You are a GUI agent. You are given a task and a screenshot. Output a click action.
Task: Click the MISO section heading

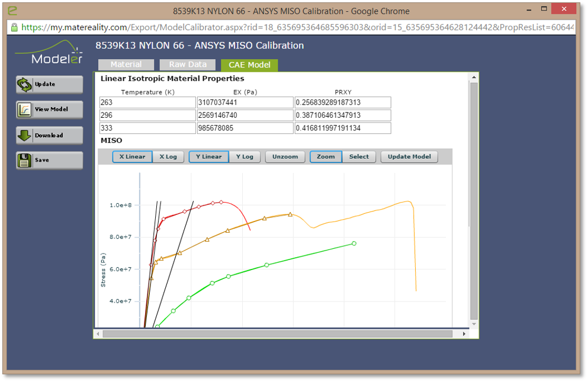(111, 140)
